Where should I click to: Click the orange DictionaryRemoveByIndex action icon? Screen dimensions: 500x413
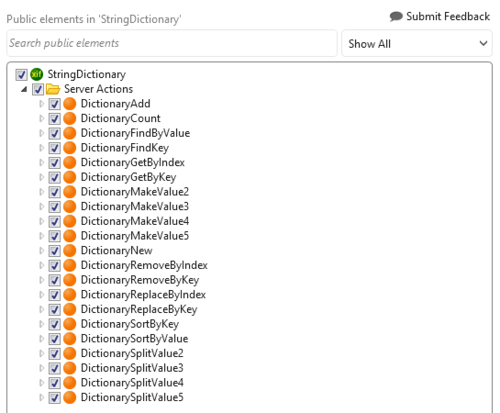coord(70,265)
